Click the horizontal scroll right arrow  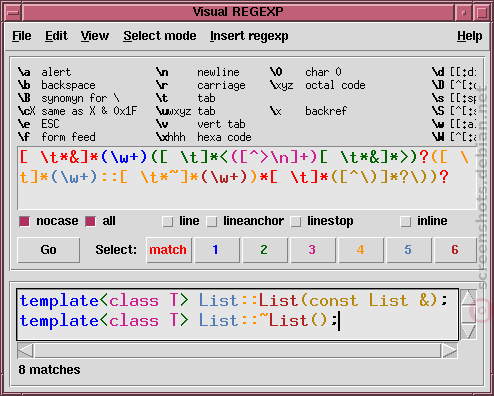click(449, 351)
